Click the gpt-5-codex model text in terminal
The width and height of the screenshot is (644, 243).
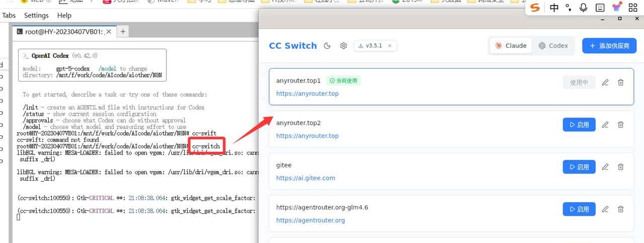(72, 68)
